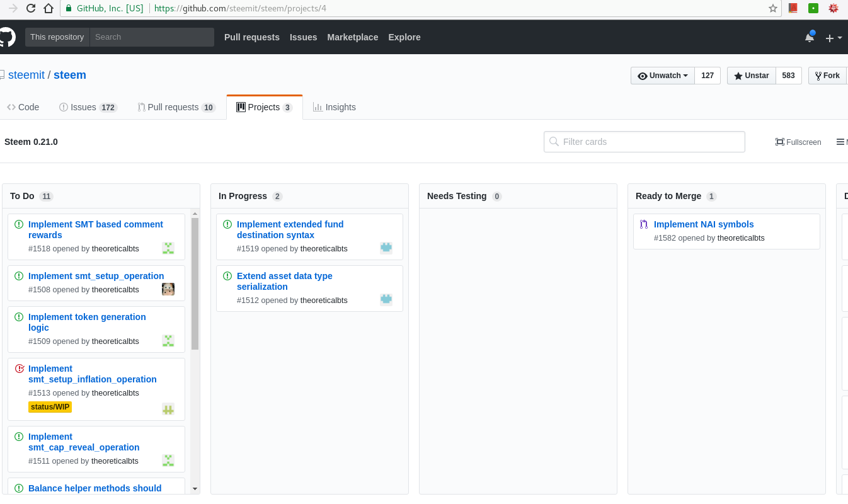
Task: Click assignee avatar on #1519 card
Action: pyautogui.click(x=386, y=248)
